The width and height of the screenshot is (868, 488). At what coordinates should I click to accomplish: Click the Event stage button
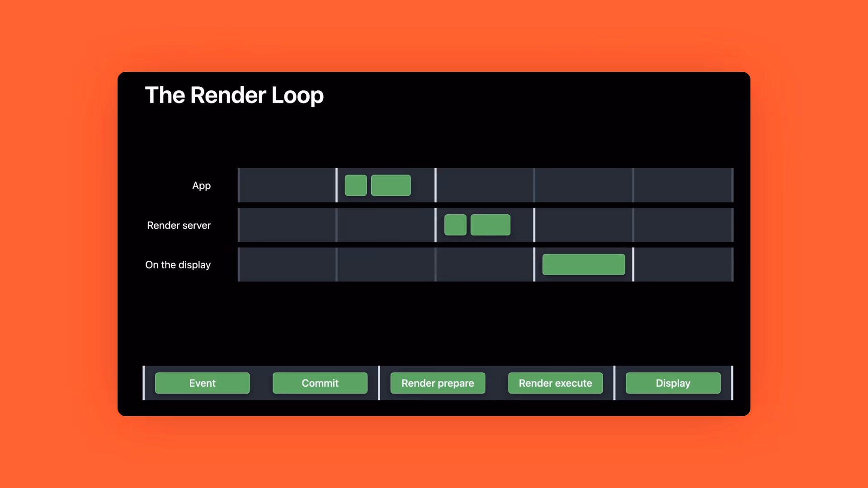(202, 383)
